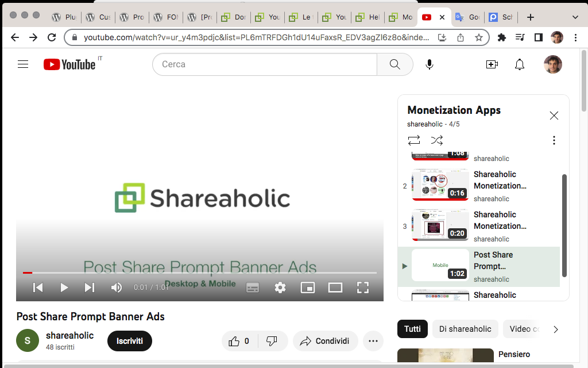
Task: Skip to previous video in playlist
Action: [x=38, y=287]
